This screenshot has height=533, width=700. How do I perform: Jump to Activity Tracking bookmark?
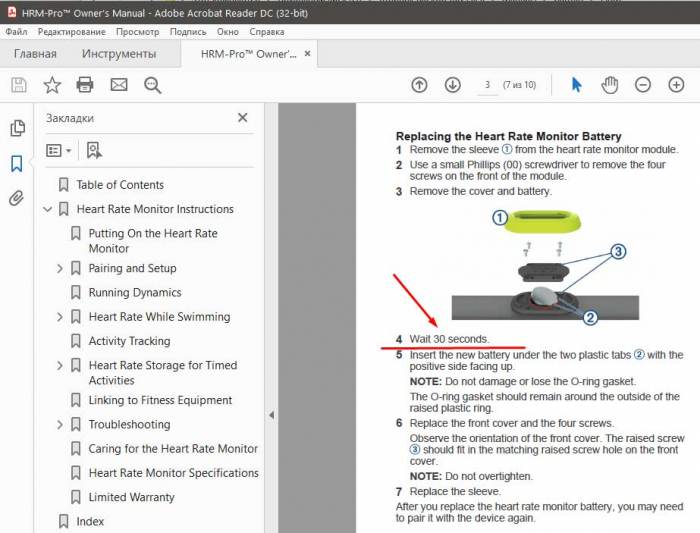click(x=129, y=341)
